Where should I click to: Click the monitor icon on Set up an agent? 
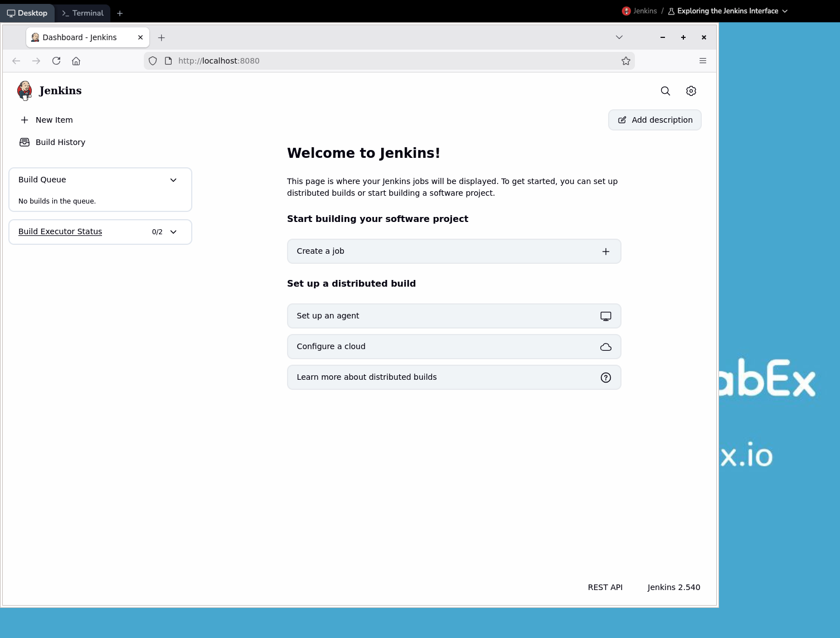pyautogui.click(x=605, y=316)
